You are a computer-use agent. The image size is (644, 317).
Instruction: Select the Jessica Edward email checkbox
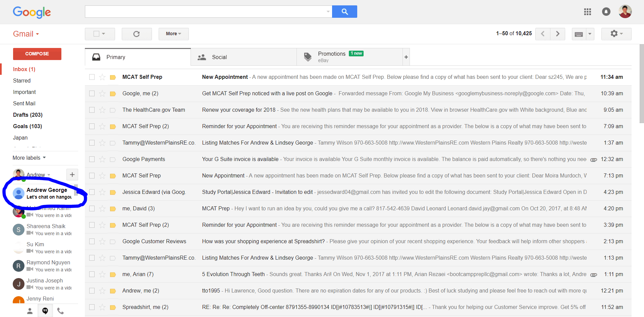(x=92, y=192)
